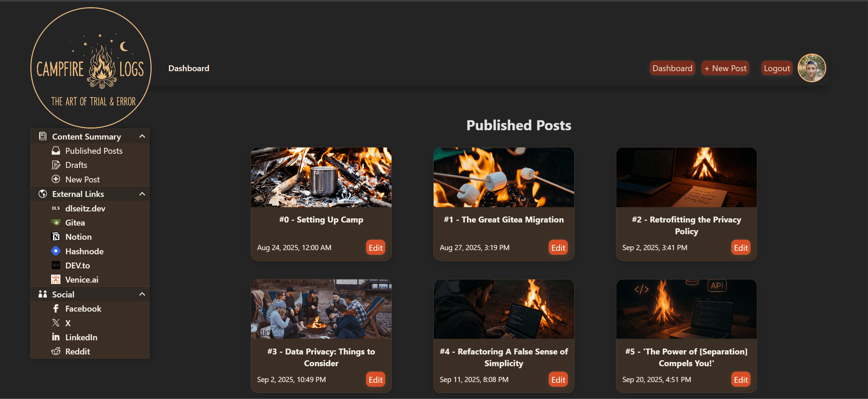The width and height of the screenshot is (868, 399).
Task: Click the + New Post button
Action: click(725, 68)
